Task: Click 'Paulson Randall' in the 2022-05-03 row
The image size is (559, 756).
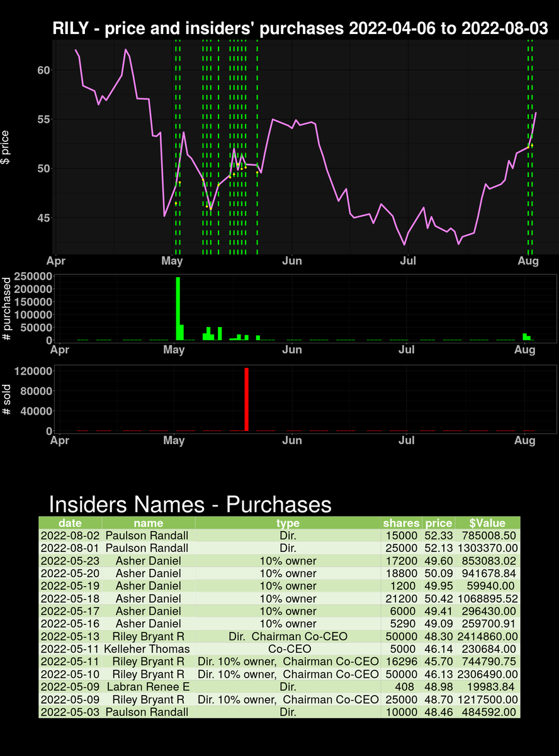Action: click(148, 712)
